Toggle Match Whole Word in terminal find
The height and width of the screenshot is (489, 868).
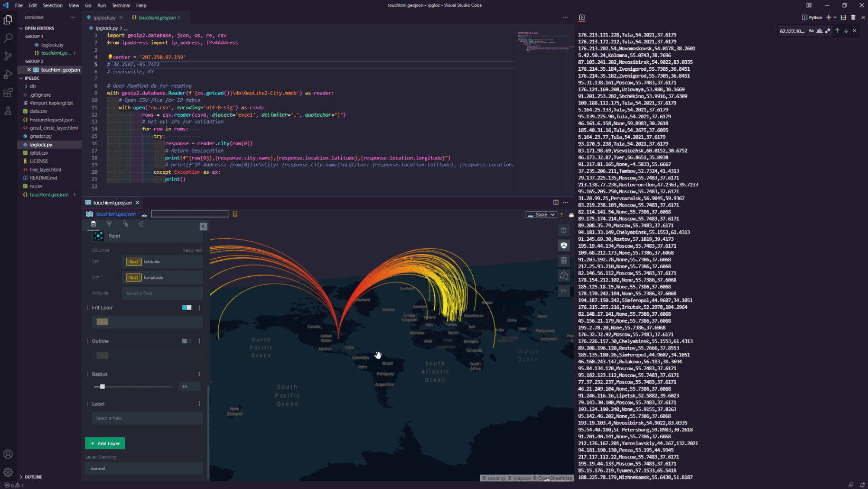pyautogui.click(x=819, y=31)
